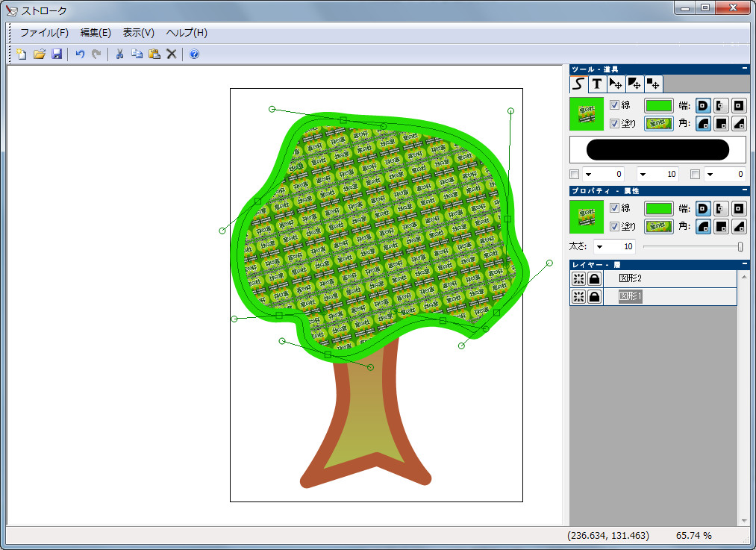Open the ヘルプ(H) menu

pos(187,33)
